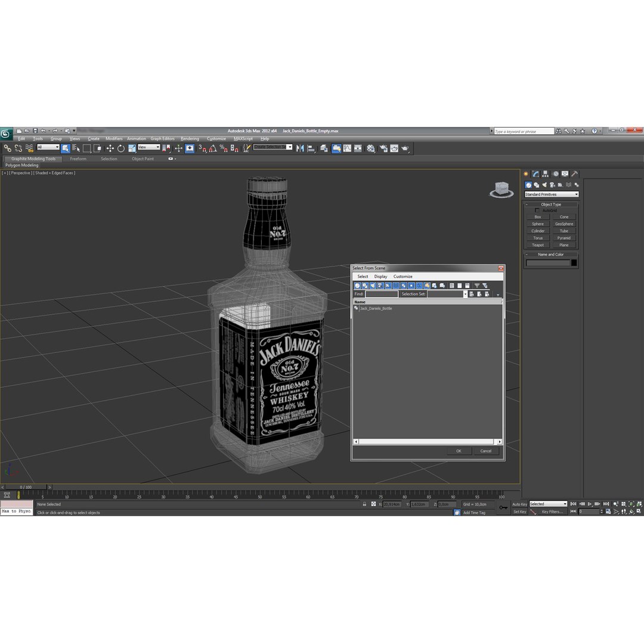Open Edit Named Selection Sets
This screenshot has width=644, height=644.
(x=246, y=148)
